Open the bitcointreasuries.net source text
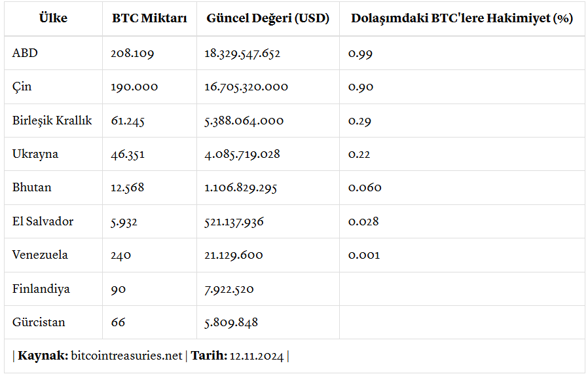The image size is (588, 374). pos(126,356)
